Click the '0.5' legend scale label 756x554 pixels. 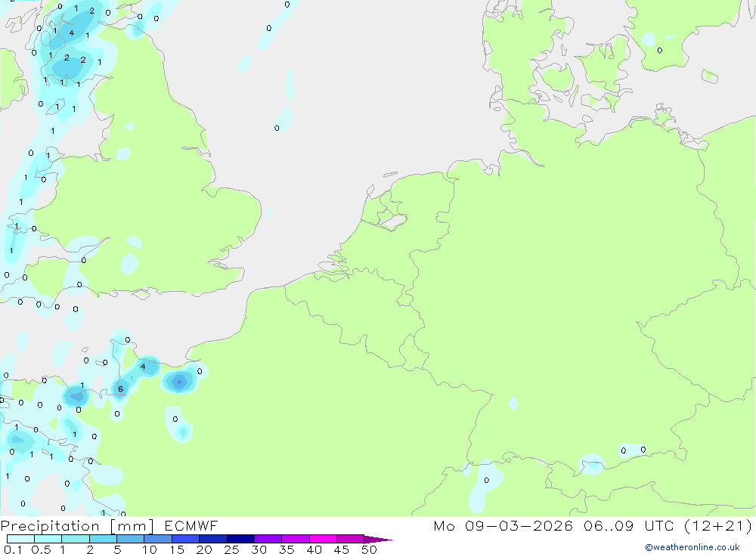click(x=41, y=549)
